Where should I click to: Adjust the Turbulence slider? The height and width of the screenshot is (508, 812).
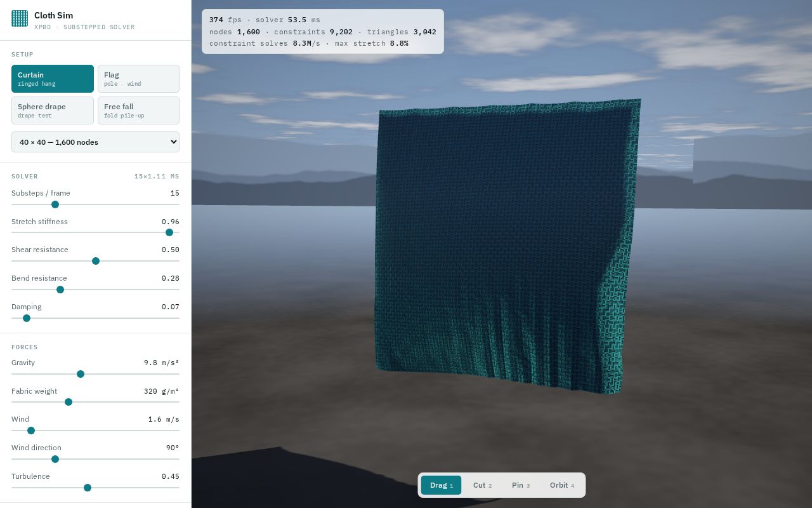[x=95, y=488]
